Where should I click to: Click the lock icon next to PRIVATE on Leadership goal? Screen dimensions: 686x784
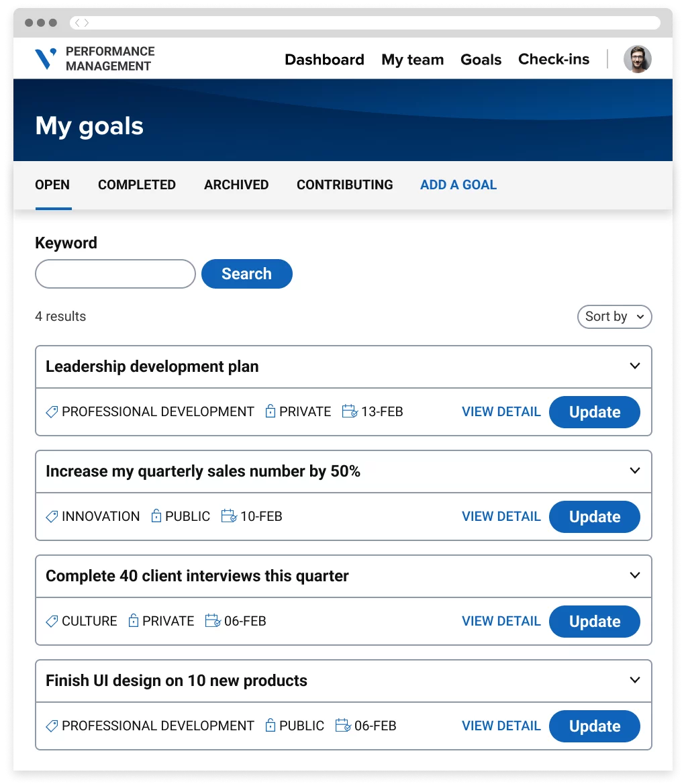click(271, 411)
